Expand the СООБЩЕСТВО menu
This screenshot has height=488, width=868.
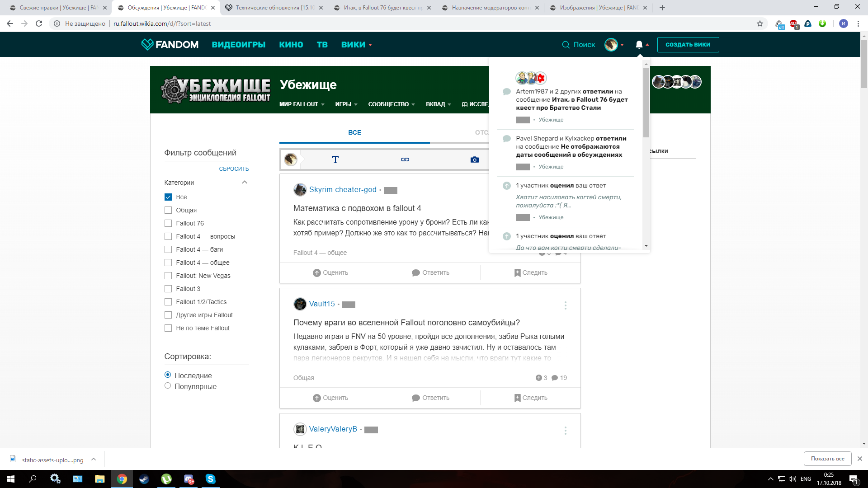[x=391, y=104]
